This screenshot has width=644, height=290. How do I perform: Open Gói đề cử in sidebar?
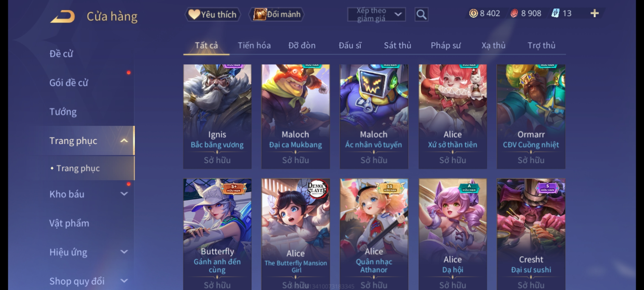tap(69, 83)
